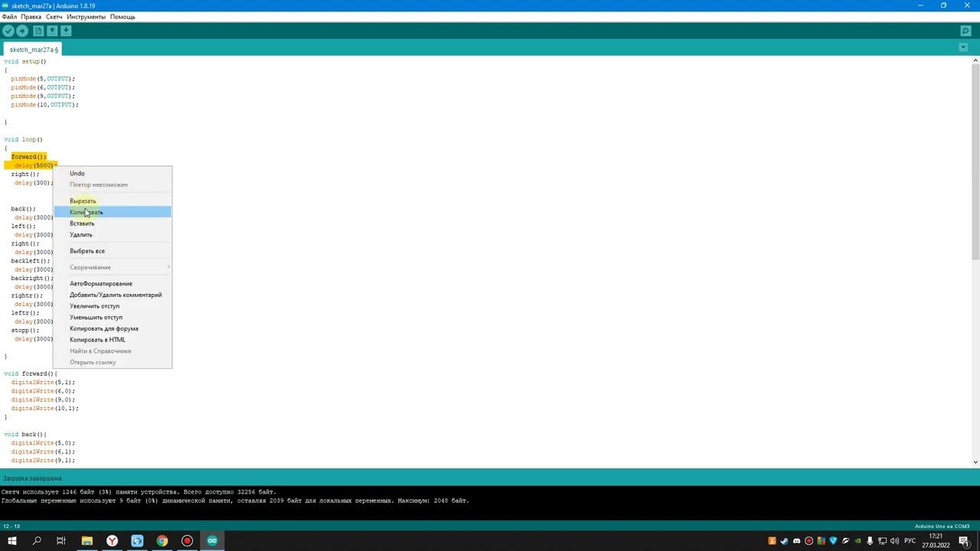Click the Discord tray icon
Screen dimensions: 980x551
(x=796, y=541)
